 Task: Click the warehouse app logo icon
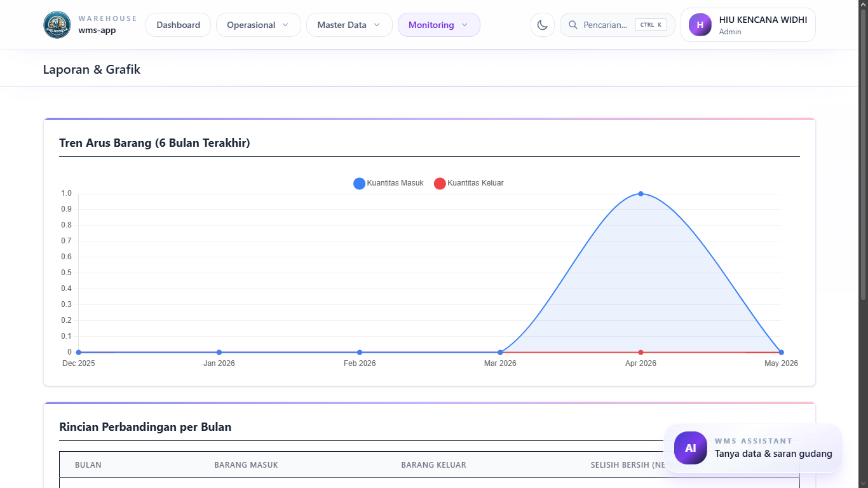57,25
